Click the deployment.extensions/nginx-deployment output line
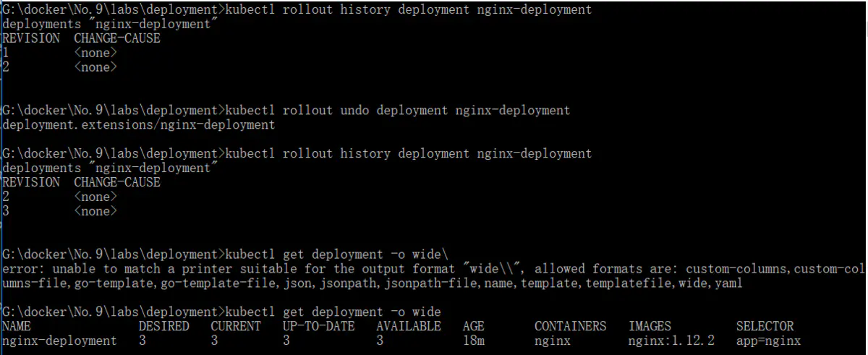 click(139, 125)
